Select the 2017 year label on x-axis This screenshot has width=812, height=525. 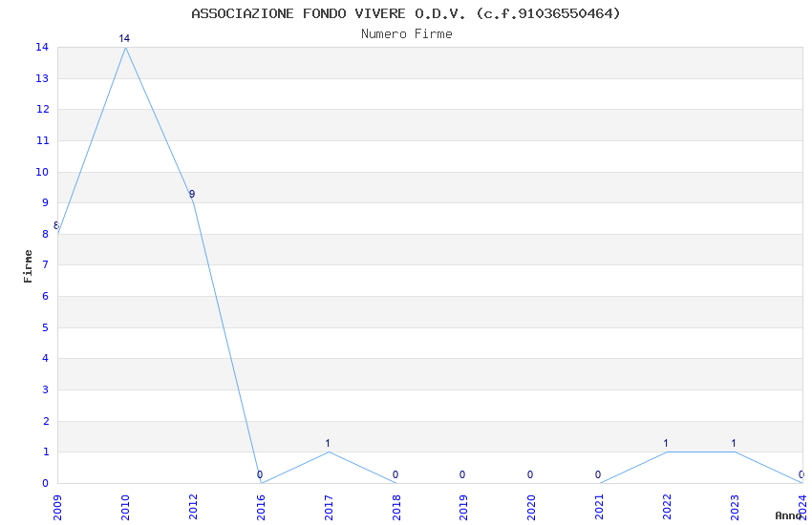coord(329,507)
